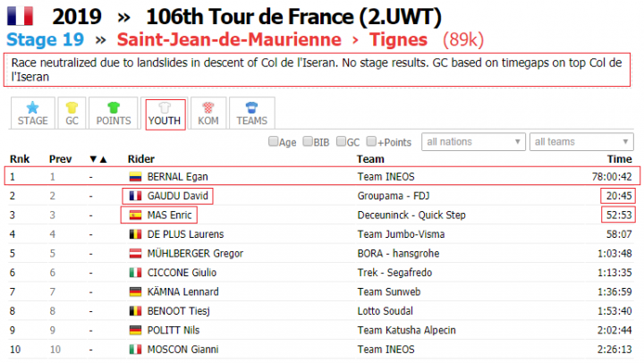Screen dimensions: 644x363
Task: Open the Stage 19 link
Action: coord(46,40)
